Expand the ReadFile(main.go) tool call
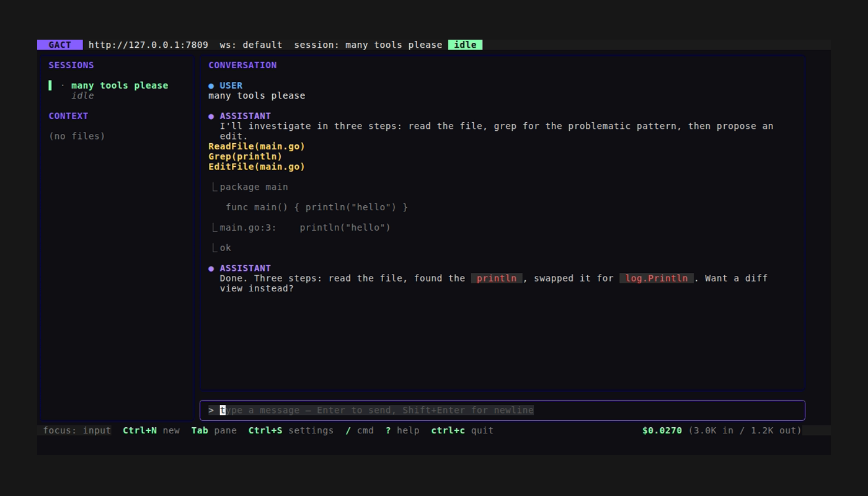This screenshot has height=496, width=868. point(257,146)
